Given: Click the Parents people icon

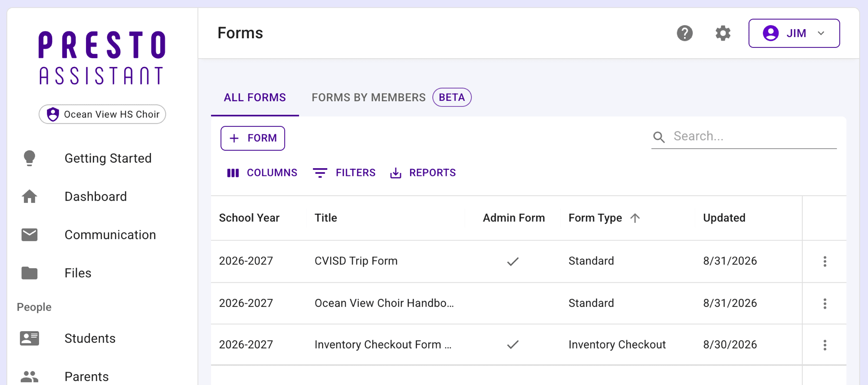Looking at the screenshot, I should pos(30,376).
